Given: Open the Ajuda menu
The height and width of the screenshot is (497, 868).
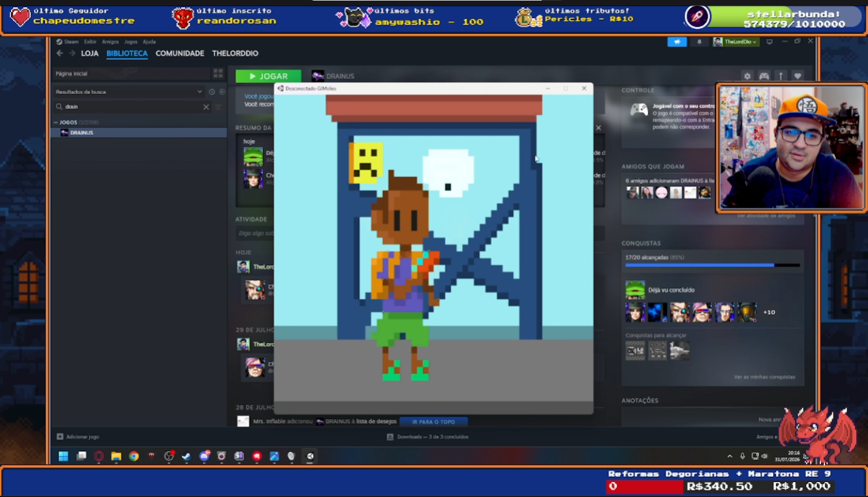Looking at the screenshot, I should pyautogui.click(x=149, y=42).
